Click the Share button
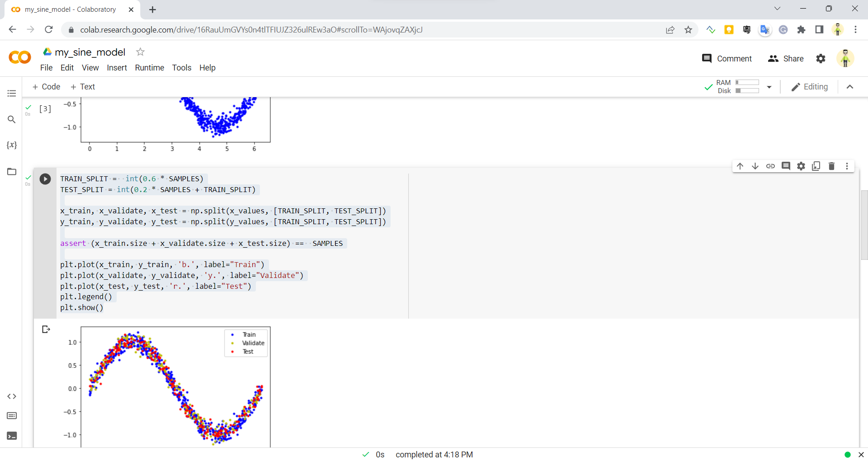 tap(786, 58)
